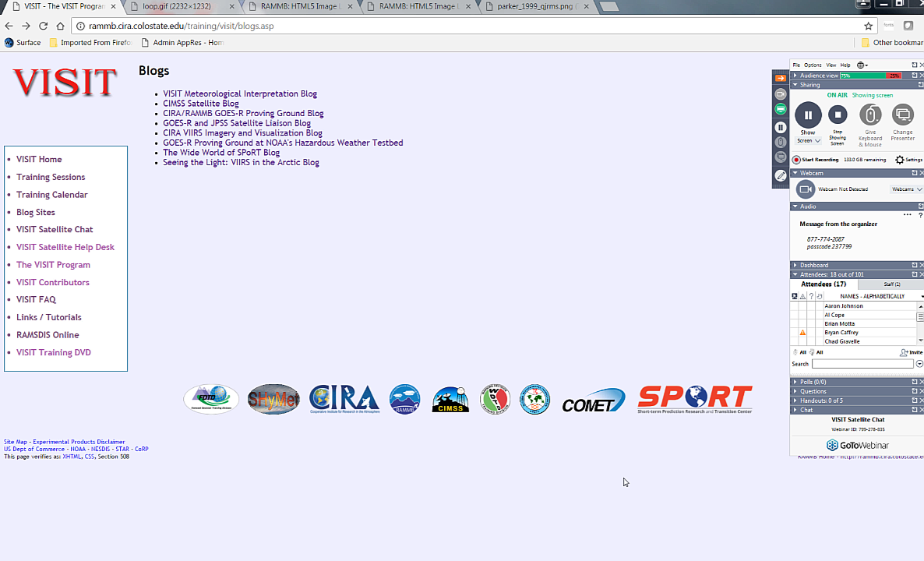The width and height of the screenshot is (924, 561).
Task: Open the Show Screen dropdown
Action: pos(808,141)
